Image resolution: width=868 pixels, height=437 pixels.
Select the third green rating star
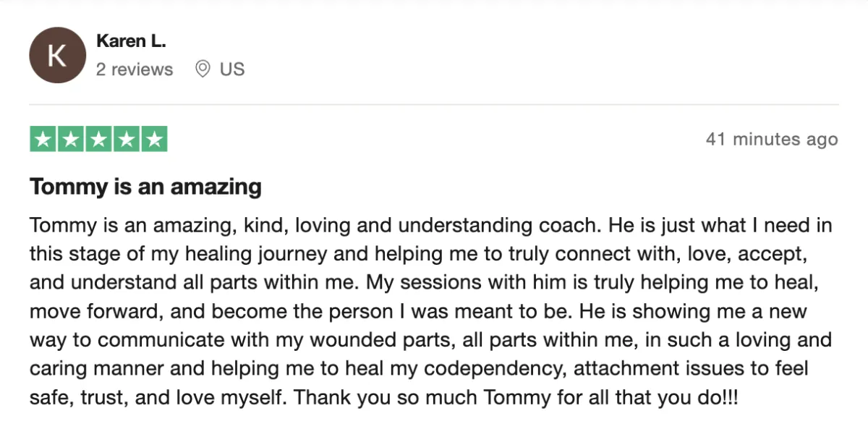coord(98,139)
